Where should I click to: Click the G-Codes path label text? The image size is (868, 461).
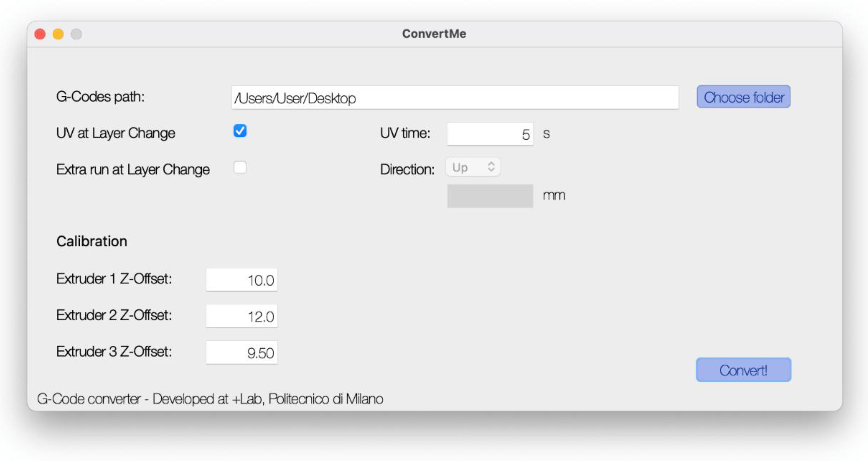click(x=100, y=97)
